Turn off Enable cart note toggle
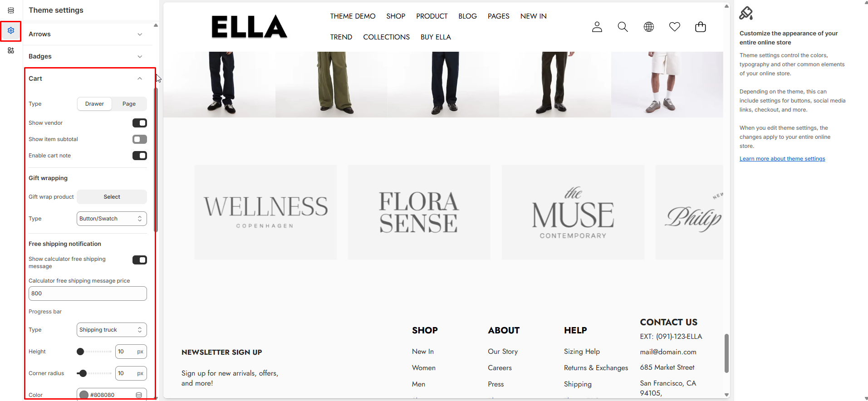 pyautogui.click(x=140, y=156)
